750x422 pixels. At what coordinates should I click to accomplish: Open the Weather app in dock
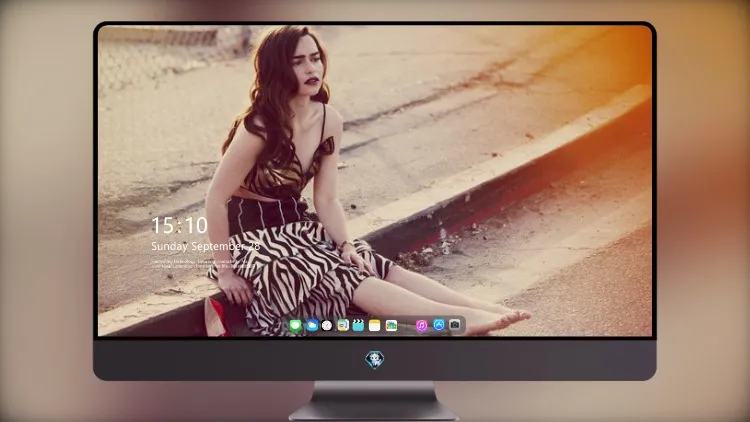pyautogui.click(x=312, y=326)
